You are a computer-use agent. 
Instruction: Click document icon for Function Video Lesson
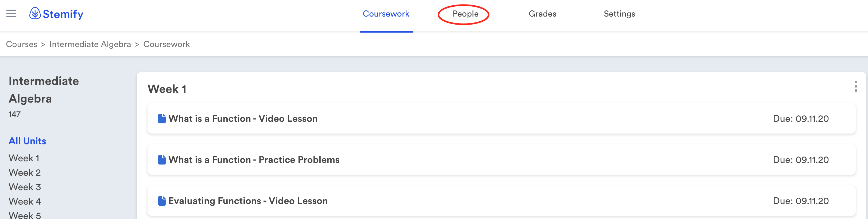(162, 119)
